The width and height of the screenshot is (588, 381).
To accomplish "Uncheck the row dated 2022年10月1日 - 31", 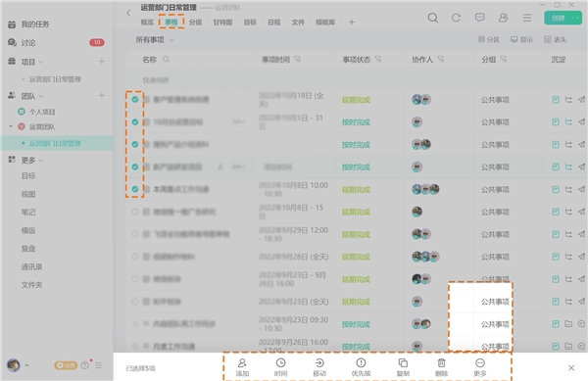I will point(135,121).
